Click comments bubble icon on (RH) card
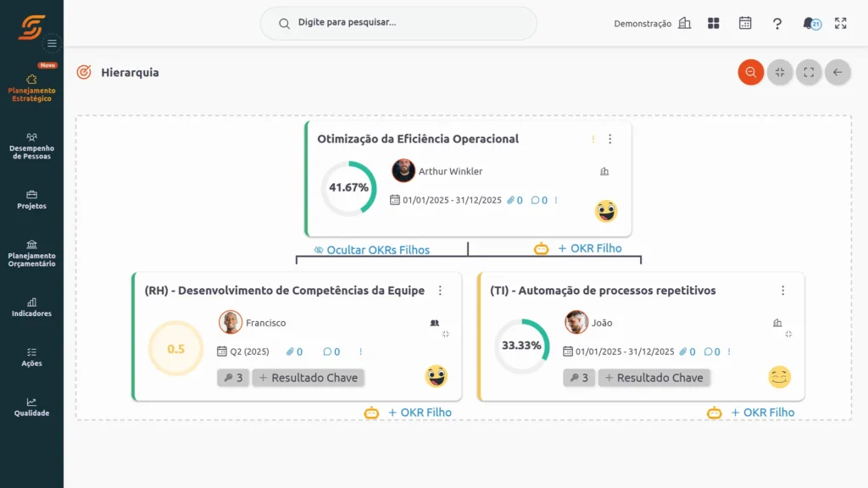 (327, 352)
